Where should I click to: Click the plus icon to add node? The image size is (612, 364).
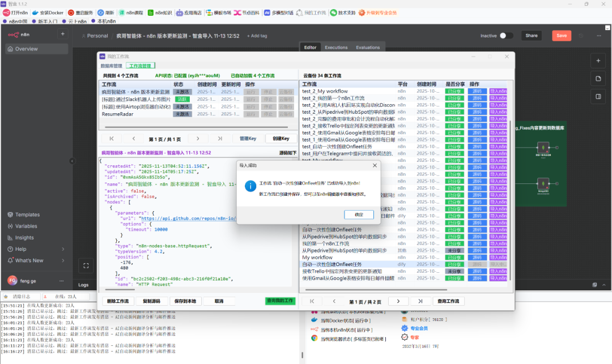click(x=598, y=60)
